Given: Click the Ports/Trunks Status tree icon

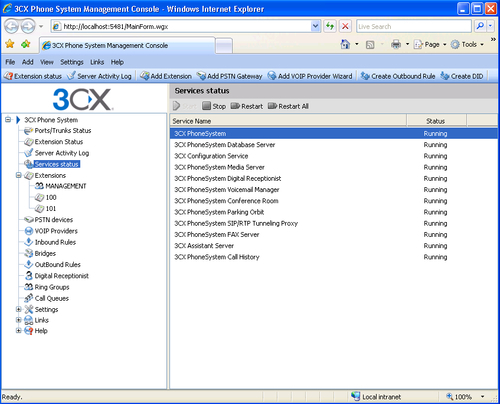Looking at the screenshot, I should 29,131.
